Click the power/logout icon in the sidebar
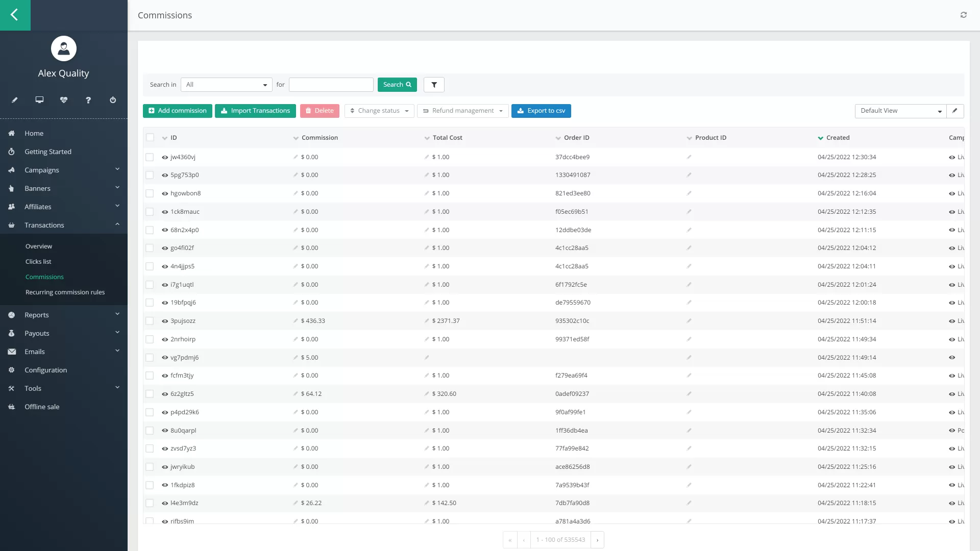 [113, 100]
